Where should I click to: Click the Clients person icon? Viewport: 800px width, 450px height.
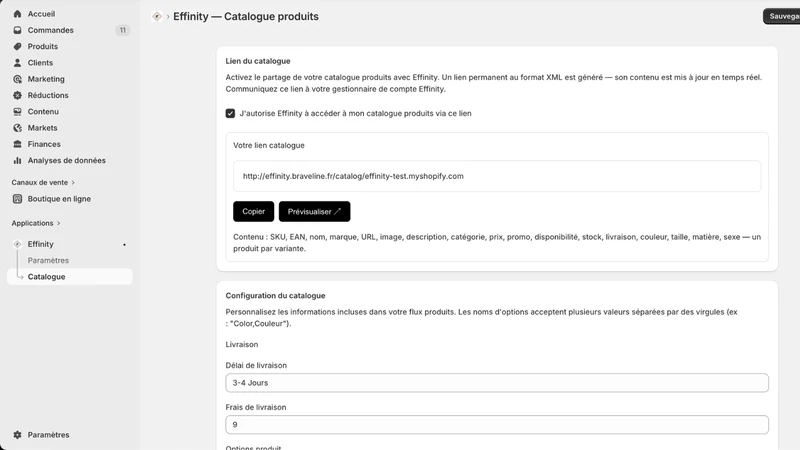pyautogui.click(x=17, y=63)
